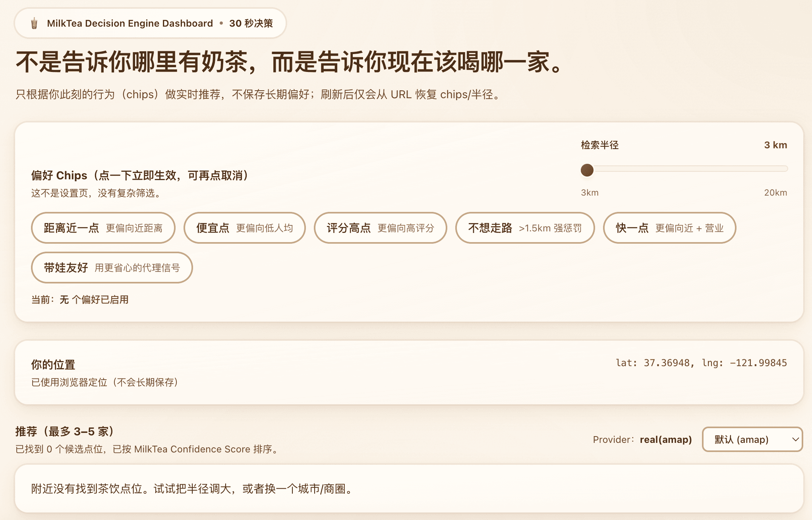The height and width of the screenshot is (520, 812).
Task: Enable the 距离近一点 preference chip
Action: coord(102,228)
